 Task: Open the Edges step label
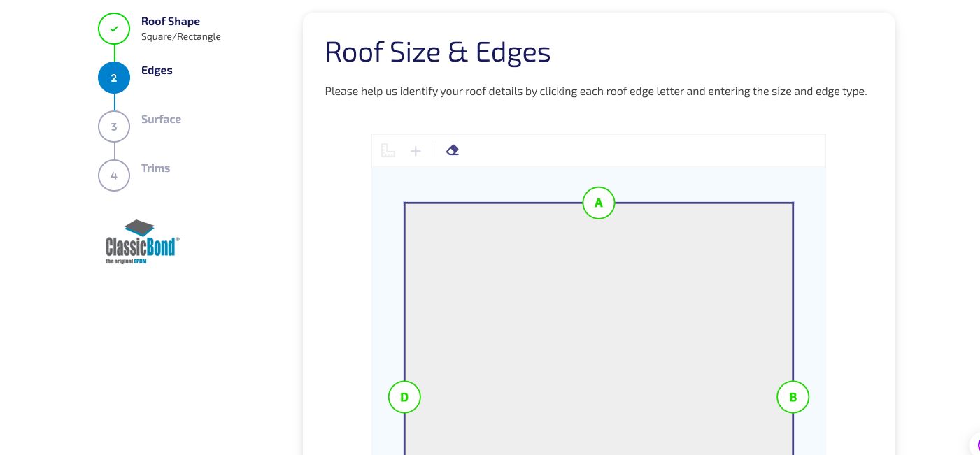(x=157, y=71)
